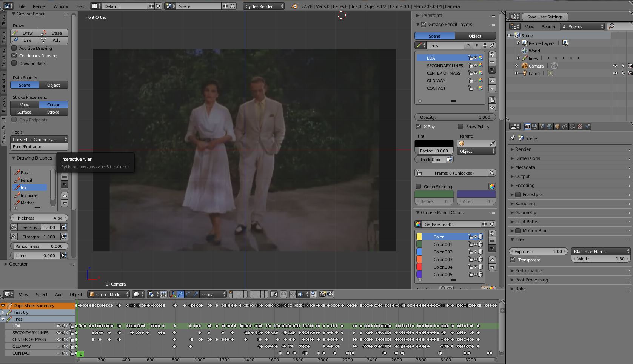
Task: Select the Draw grease pencil tool
Action: click(25, 33)
